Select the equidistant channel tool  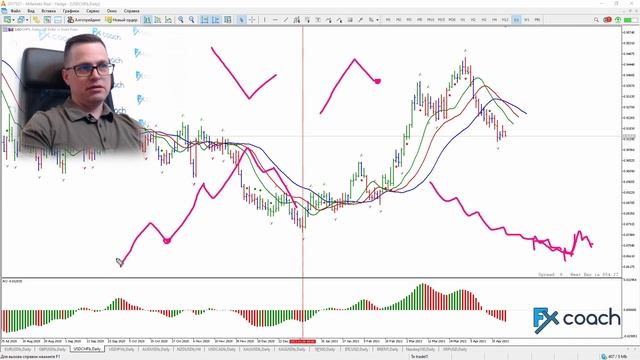click(297, 20)
